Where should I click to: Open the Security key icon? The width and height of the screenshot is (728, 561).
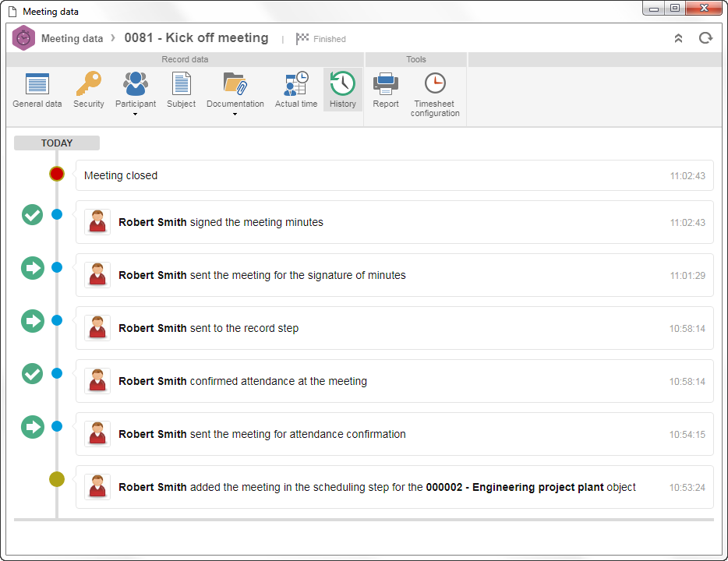click(x=89, y=84)
